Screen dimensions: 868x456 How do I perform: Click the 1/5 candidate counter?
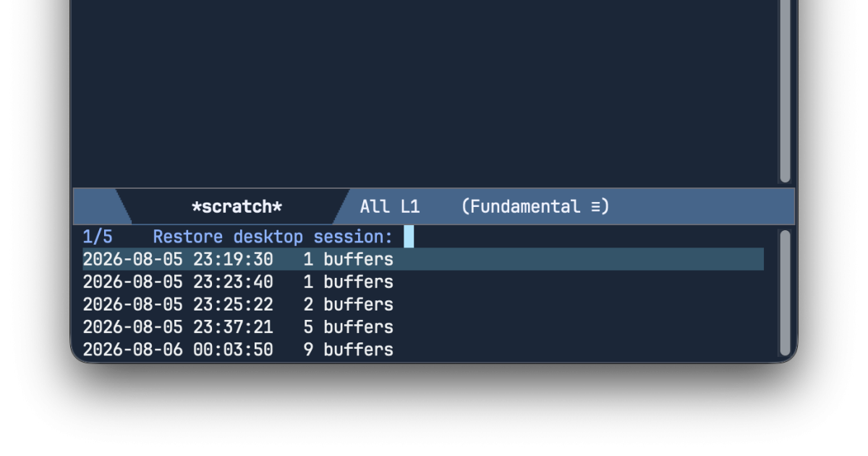tap(98, 237)
